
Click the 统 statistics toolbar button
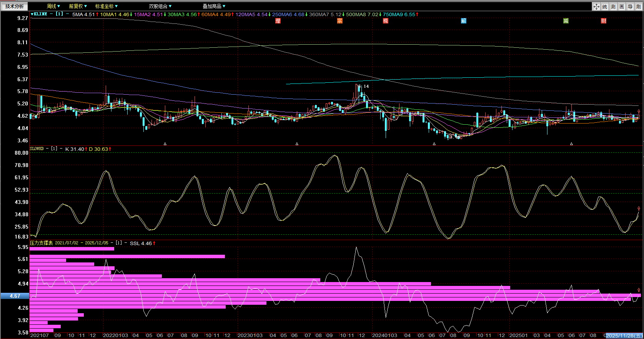(605, 7)
